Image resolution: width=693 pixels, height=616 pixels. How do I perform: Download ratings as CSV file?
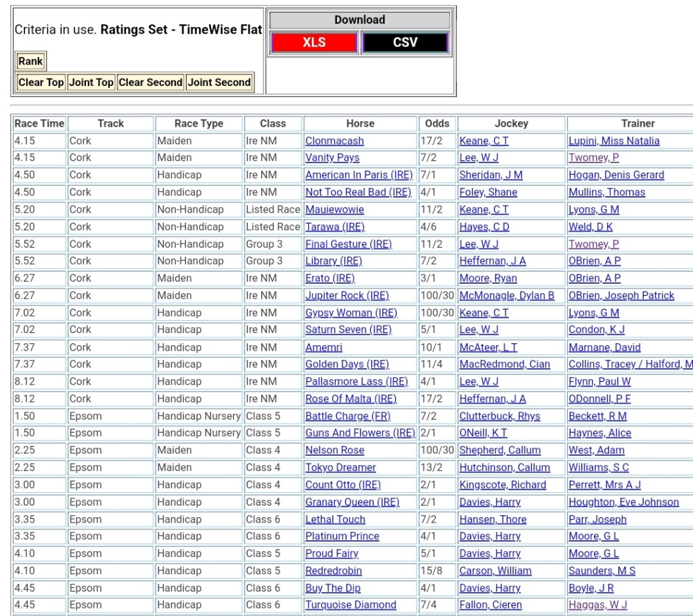pyautogui.click(x=405, y=43)
